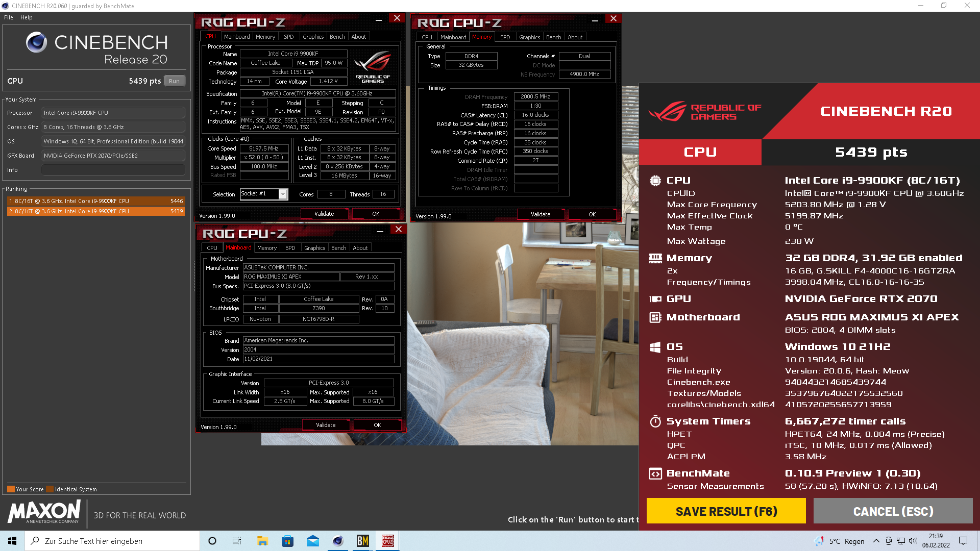Select Memory tab in the CPU-Z Mainboard window
The image size is (980, 551).
(x=267, y=248)
